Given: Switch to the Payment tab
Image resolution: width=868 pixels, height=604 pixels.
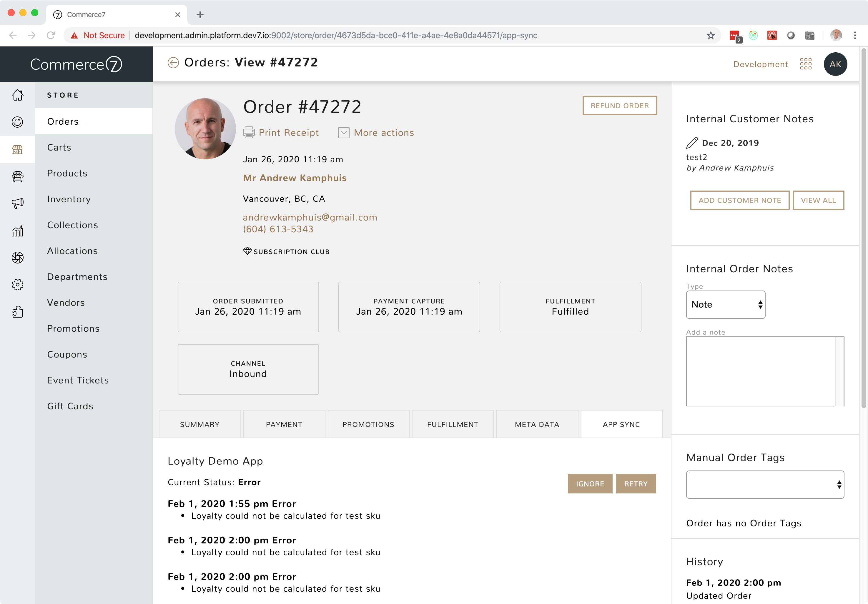Looking at the screenshot, I should click(x=284, y=424).
